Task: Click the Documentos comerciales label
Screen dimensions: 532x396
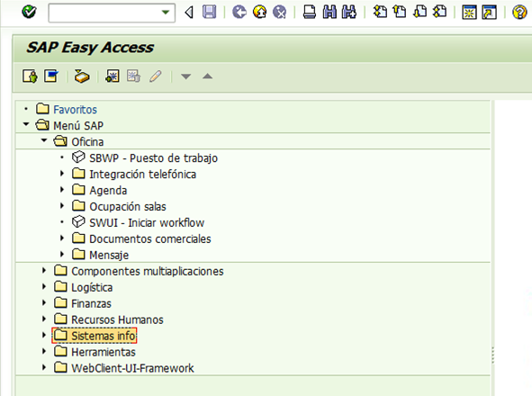Action: [x=150, y=238]
